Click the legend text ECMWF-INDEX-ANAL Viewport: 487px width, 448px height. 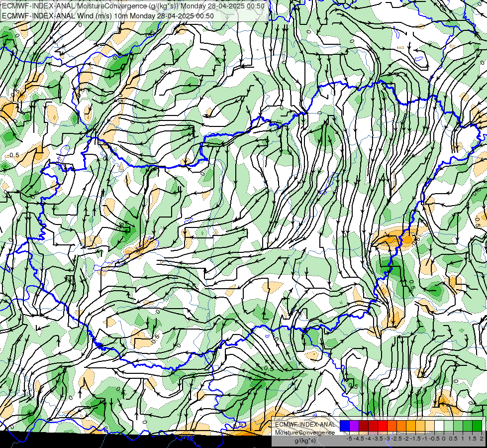305,425
